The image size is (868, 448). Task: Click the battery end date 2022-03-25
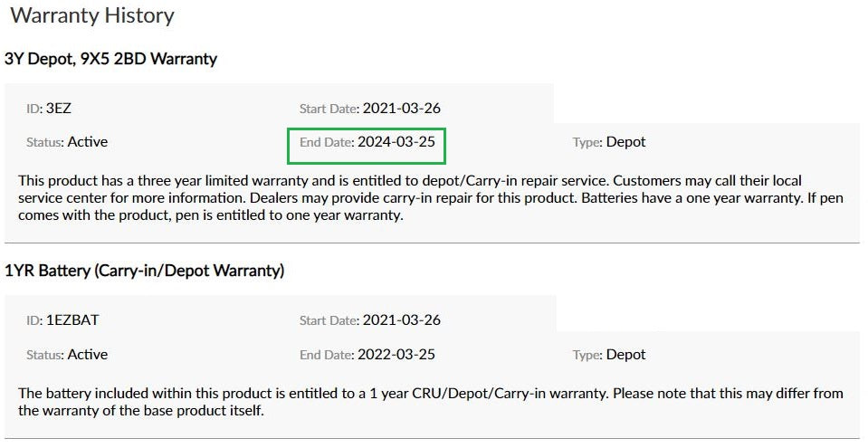pyautogui.click(x=396, y=355)
